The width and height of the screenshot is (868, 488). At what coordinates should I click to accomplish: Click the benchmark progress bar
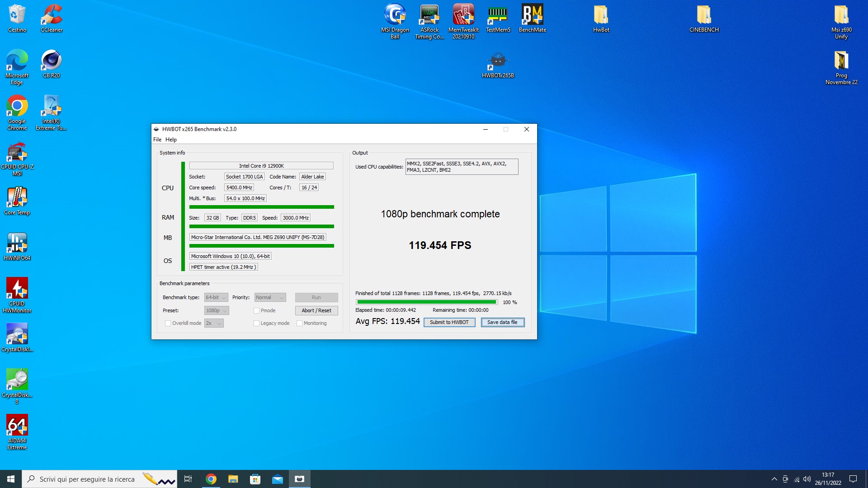[x=427, y=302]
